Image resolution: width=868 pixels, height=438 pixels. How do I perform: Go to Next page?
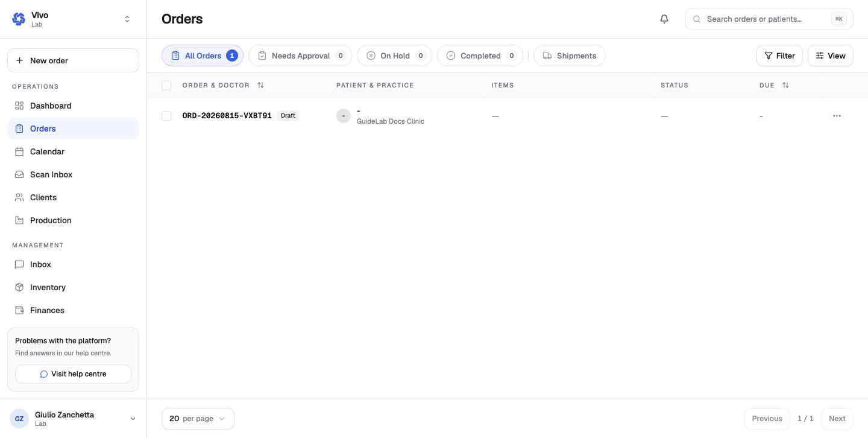(837, 419)
